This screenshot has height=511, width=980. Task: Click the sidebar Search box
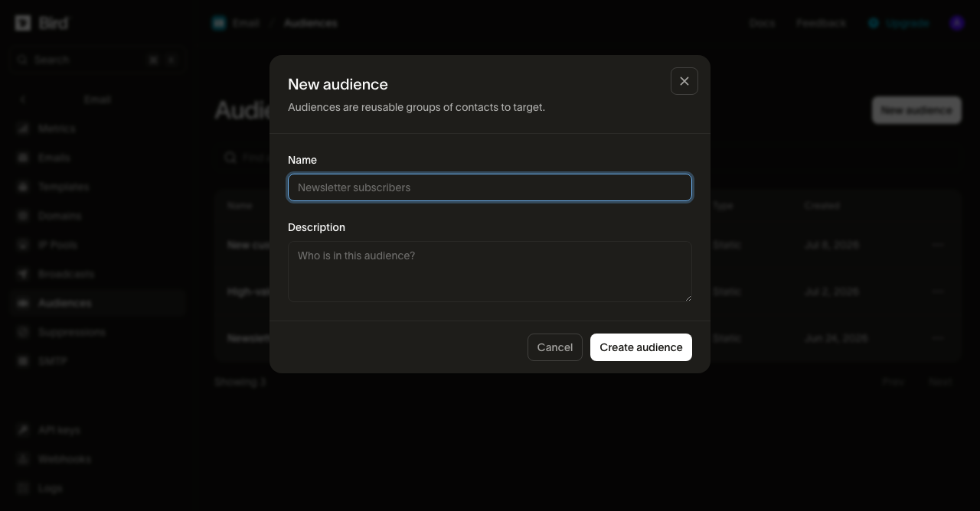(98, 60)
